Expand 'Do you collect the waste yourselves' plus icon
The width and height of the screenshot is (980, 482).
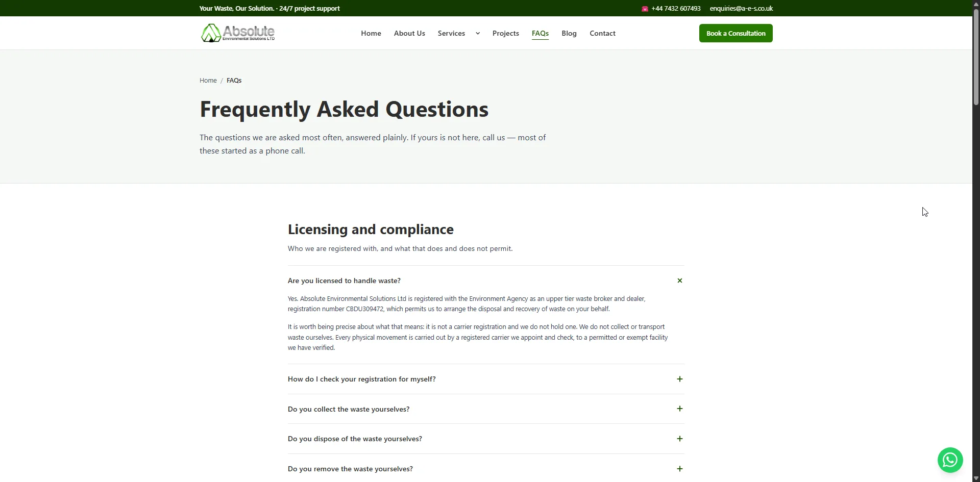tap(679, 409)
